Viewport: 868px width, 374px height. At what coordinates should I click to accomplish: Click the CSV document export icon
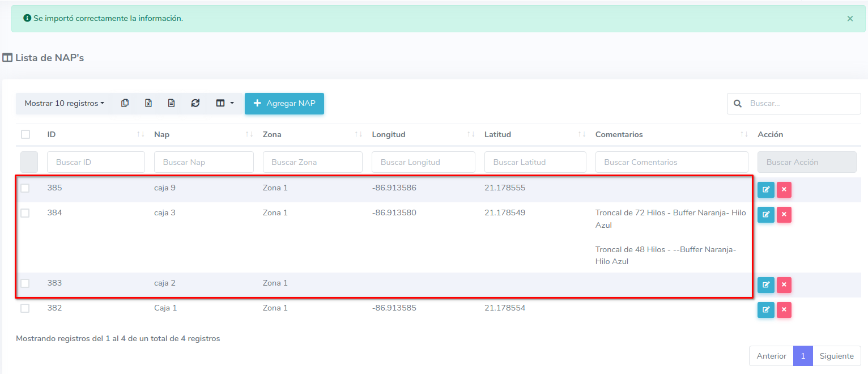point(171,103)
